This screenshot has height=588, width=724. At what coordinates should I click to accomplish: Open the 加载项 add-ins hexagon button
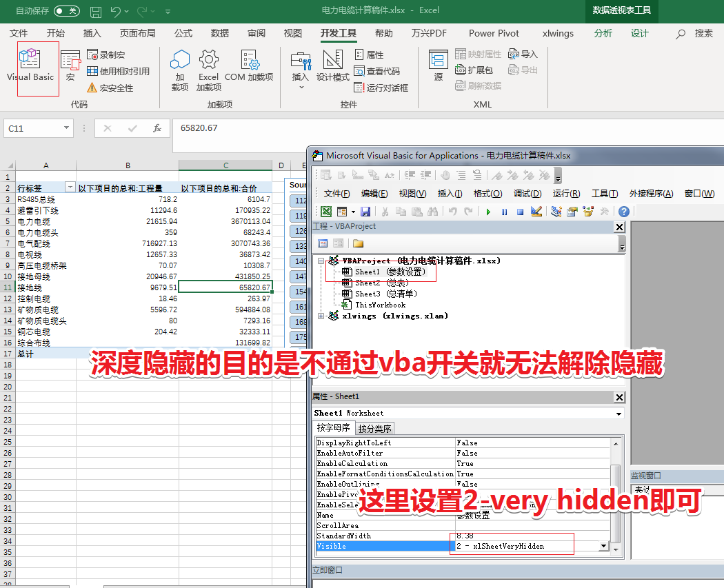pos(179,70)
